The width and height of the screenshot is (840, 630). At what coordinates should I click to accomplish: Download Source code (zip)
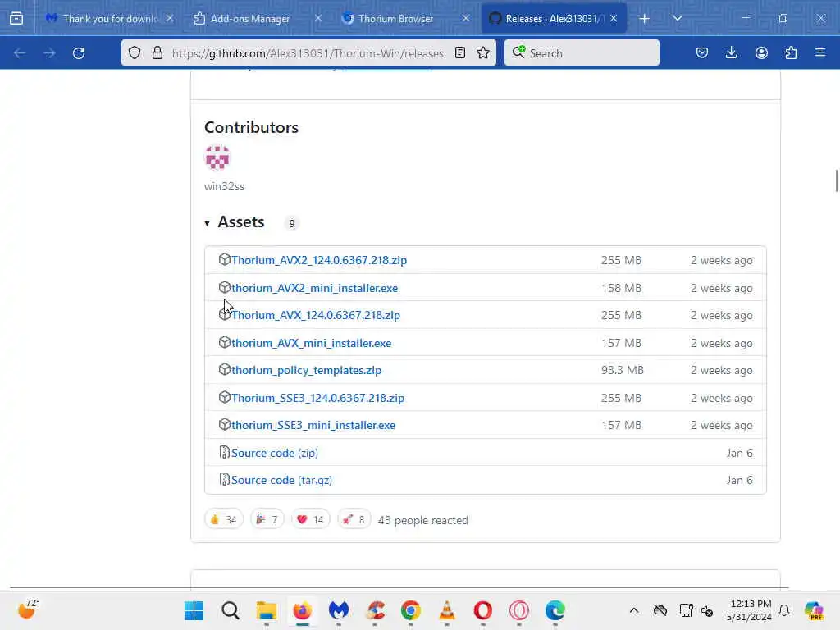[x=274, y=453]
